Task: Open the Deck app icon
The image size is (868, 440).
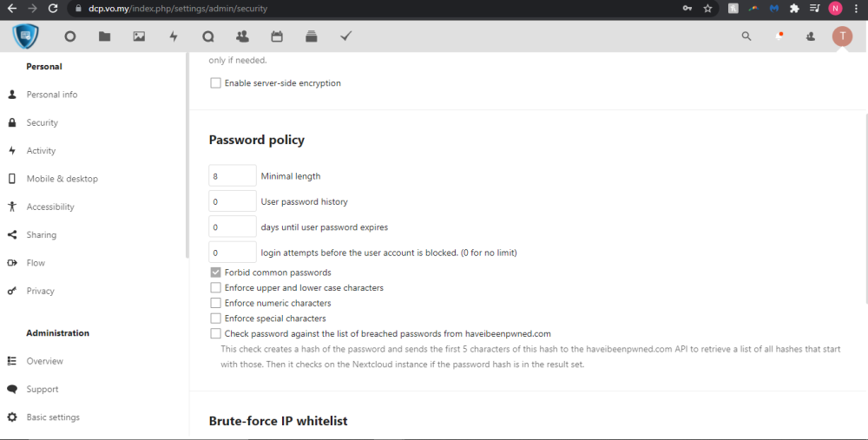Action: click(312, 36)
